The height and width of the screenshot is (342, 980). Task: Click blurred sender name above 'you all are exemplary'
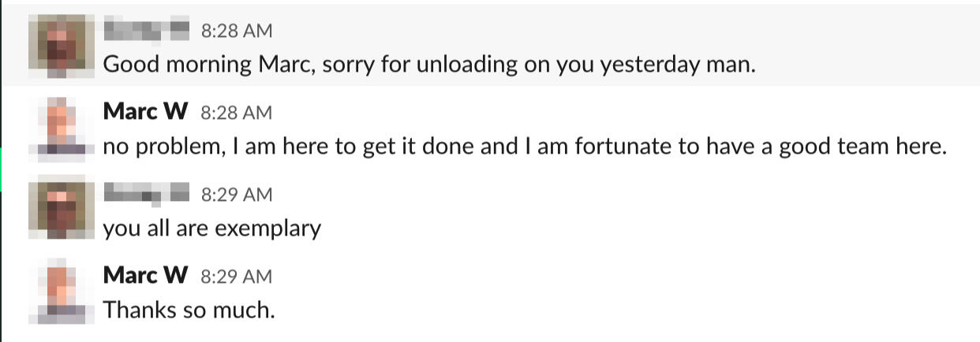click(x=147, y=194)
